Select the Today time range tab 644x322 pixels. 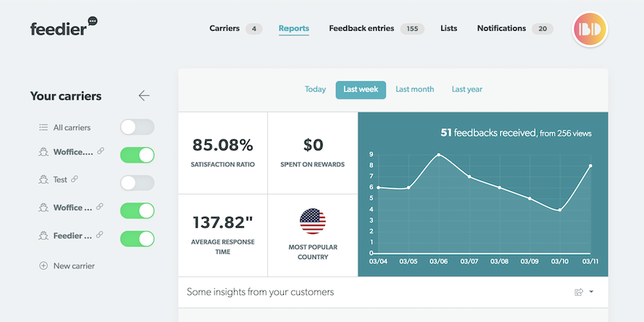click(x=315, y=89)
